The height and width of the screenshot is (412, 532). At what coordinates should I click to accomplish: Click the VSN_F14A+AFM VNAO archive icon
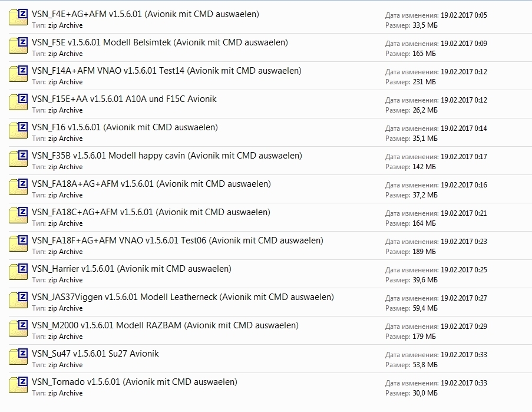tap(19, 74)
